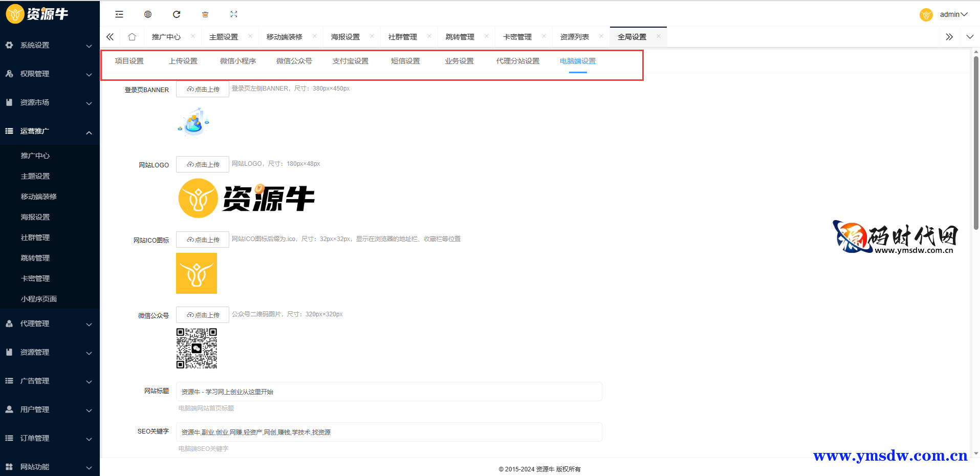Click the orange trash clear-cache icon
Image resolution: width=980 pixels, height=476 pixels.
(205, 14)
